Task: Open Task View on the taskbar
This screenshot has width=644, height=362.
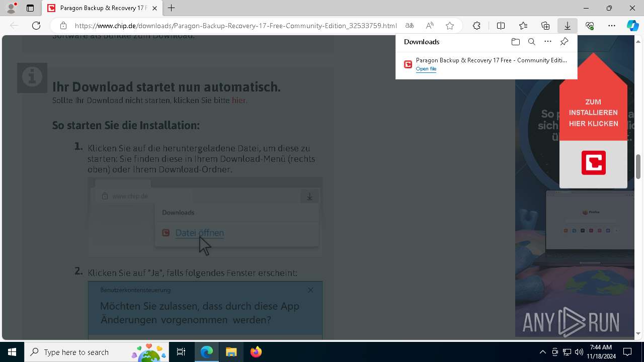Action: tap(181, 352)
